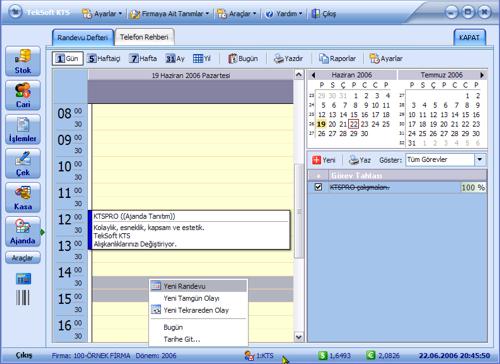
Task: Click the barcode icon in sidebar
Action: [23, 298]
